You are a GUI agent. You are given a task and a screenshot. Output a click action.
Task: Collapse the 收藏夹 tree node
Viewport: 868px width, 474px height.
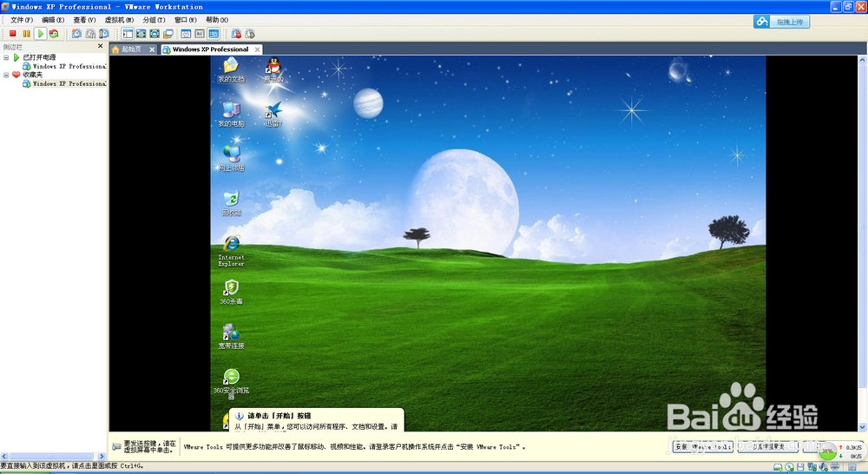[6, 75]
